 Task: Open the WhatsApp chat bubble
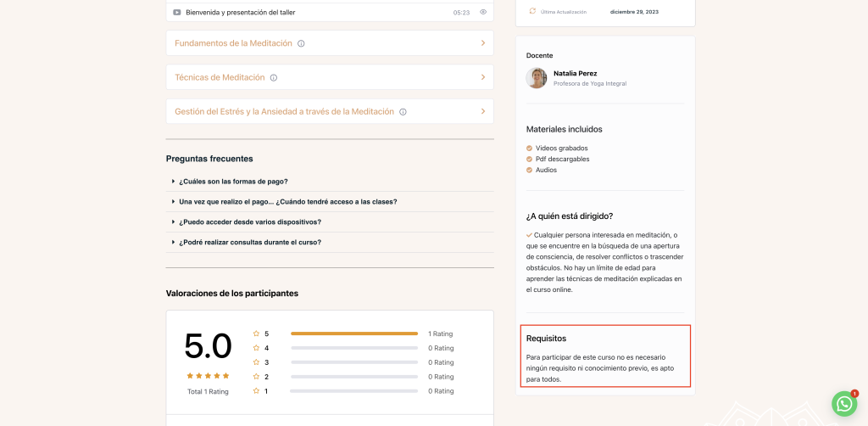pyautogui.click(x=843, y=404)
